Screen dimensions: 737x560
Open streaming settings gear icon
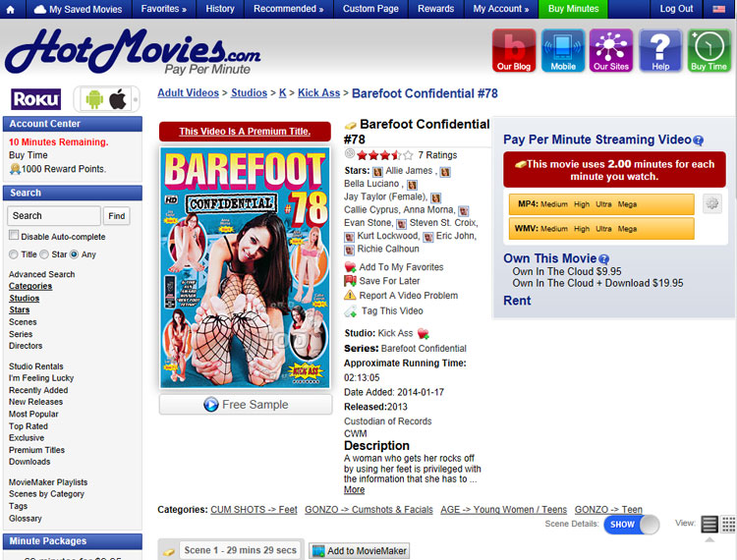(712, 203)
